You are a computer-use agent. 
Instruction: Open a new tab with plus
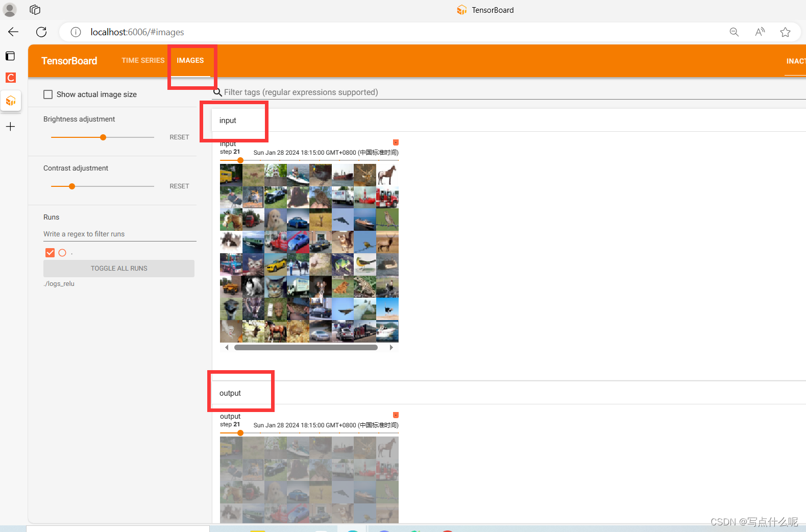(x=10, y=127)
